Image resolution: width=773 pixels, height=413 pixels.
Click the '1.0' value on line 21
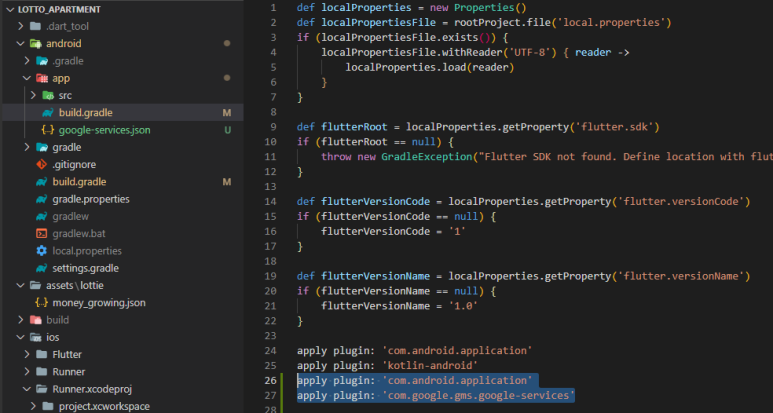[463, 306]
